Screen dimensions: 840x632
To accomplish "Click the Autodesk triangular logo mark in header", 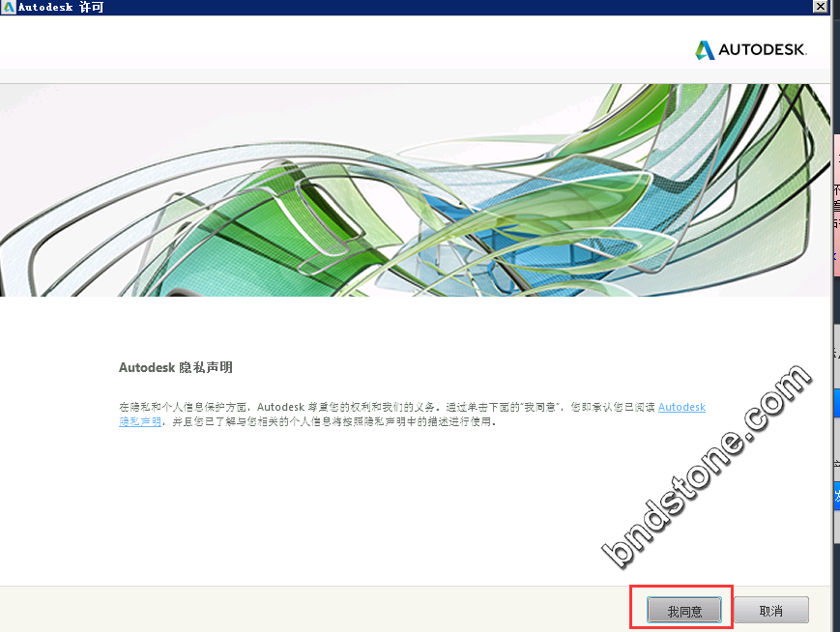I will (x=705, y=49).
